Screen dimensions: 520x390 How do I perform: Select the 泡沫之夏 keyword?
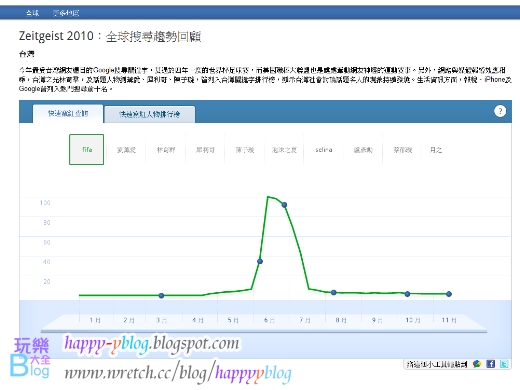tap(284, 150)
